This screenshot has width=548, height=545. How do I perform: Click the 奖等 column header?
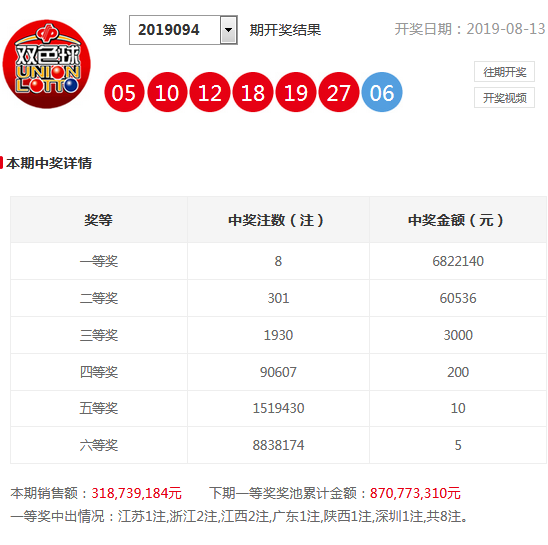point(99,220)
